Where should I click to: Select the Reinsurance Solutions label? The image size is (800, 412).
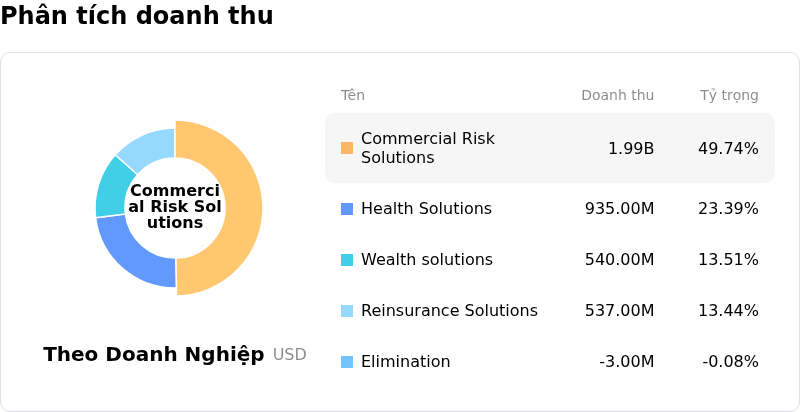tap(449, 311)
